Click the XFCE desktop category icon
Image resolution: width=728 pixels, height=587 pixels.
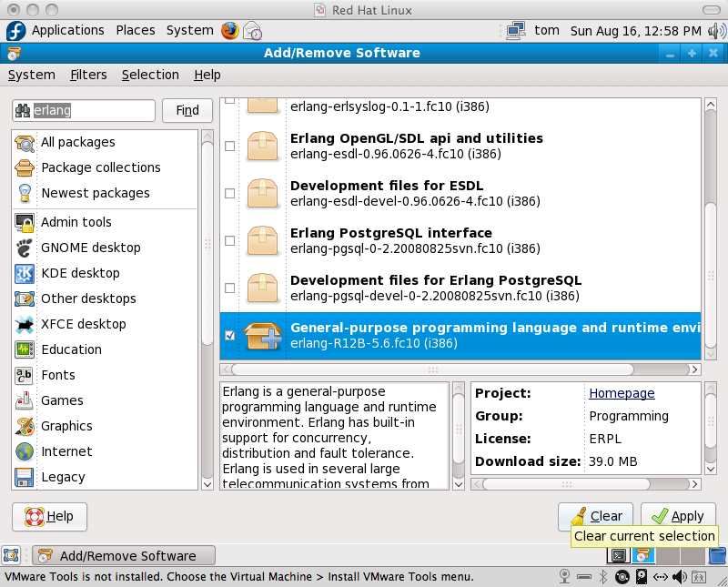point(25,324)
